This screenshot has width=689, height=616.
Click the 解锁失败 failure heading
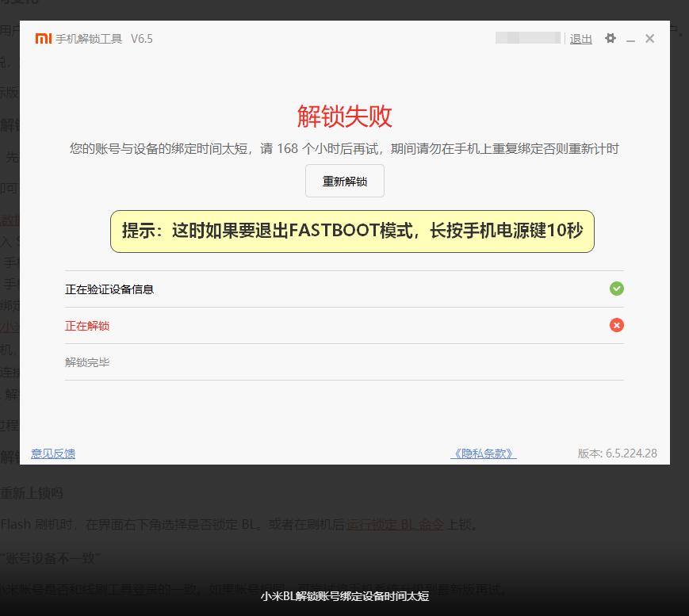click(x=344, y=117)
